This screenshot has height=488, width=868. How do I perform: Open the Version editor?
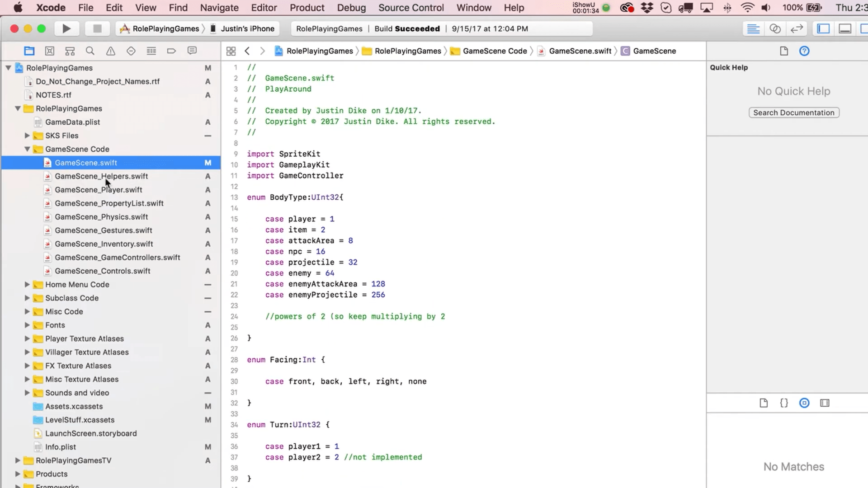[797, 28]
